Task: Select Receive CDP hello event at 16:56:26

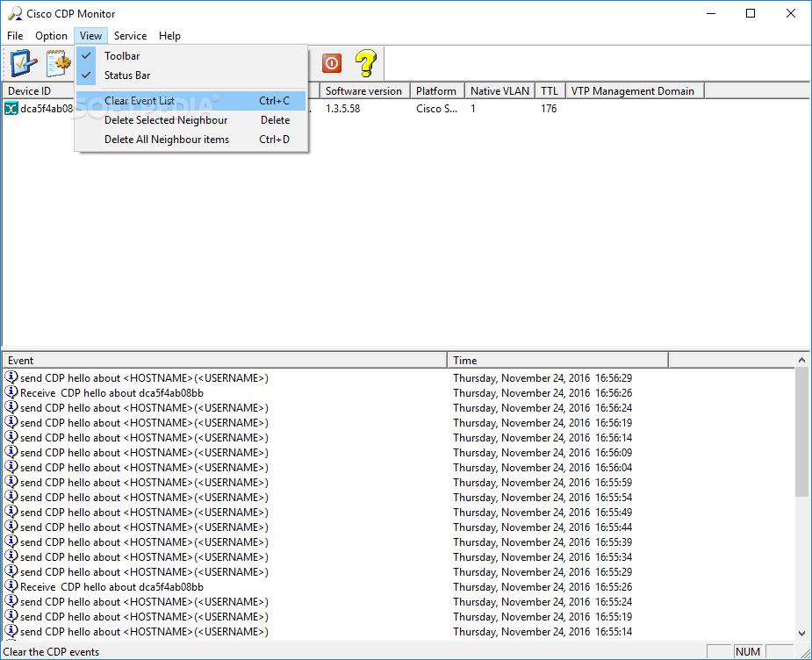Action: coord(111,393)
